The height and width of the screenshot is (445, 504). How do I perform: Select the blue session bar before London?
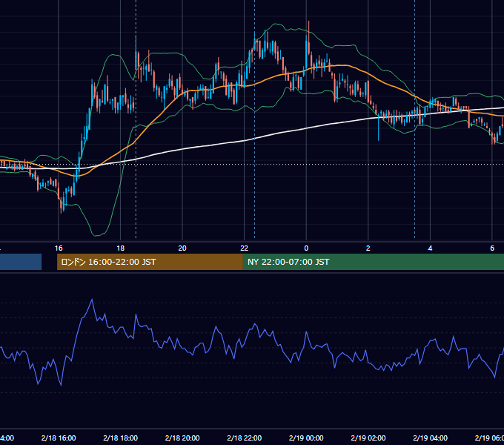[x=21, y=262]
